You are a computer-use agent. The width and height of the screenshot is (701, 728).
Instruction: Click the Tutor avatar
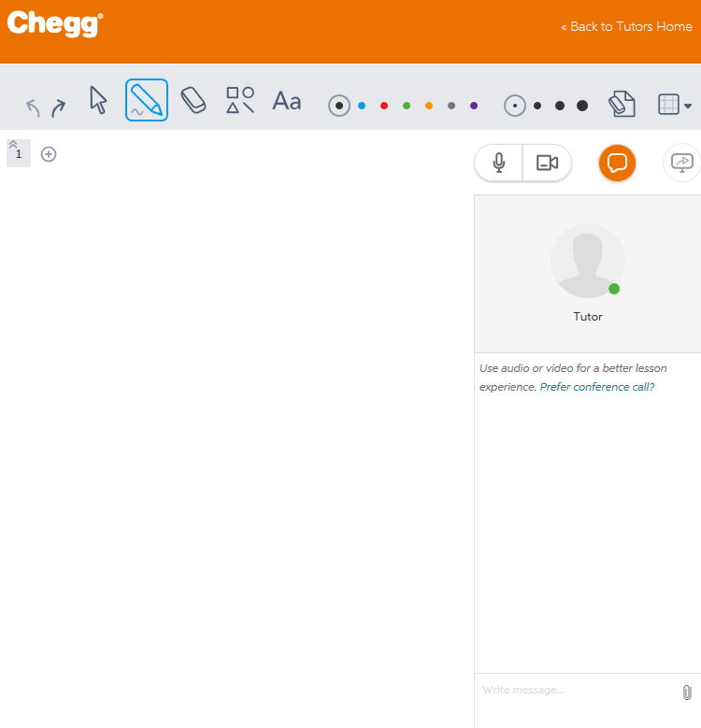coord(588,261)
